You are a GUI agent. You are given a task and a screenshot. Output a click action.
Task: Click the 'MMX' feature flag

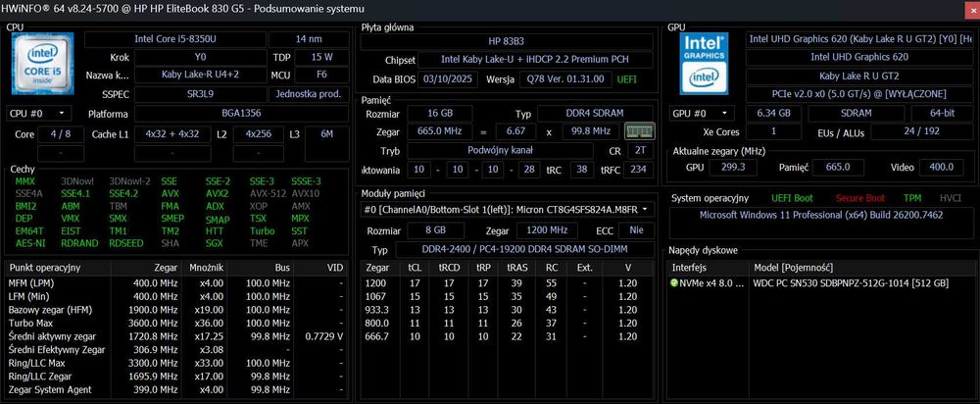tap(25, 181)
